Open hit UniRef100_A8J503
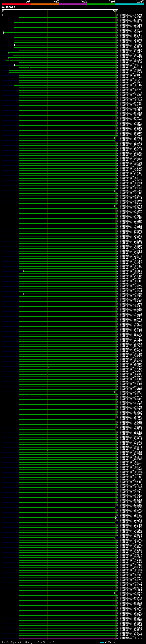Viewport: 146px width, 644px height. tap(131, 15)
